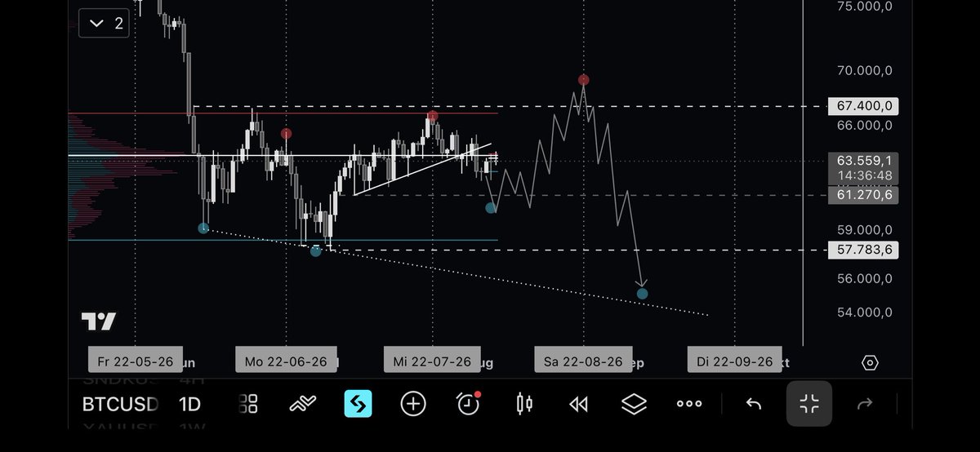Open the three-dots more menu

[x=689, y=404]
